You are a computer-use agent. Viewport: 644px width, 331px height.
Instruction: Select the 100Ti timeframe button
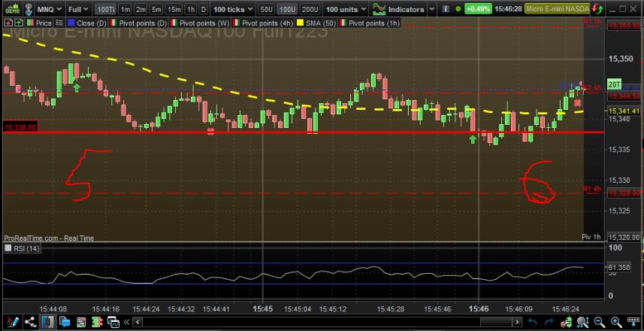[107, 9]
